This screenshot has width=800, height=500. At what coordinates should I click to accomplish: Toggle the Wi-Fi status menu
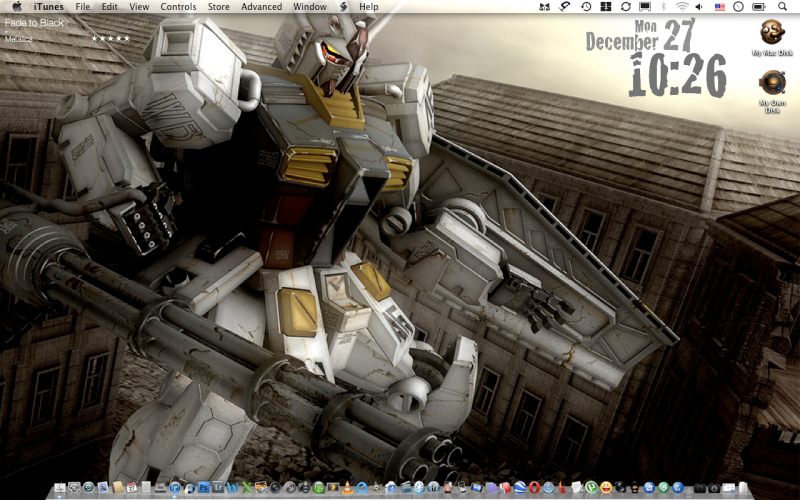(x=682, y=6)
